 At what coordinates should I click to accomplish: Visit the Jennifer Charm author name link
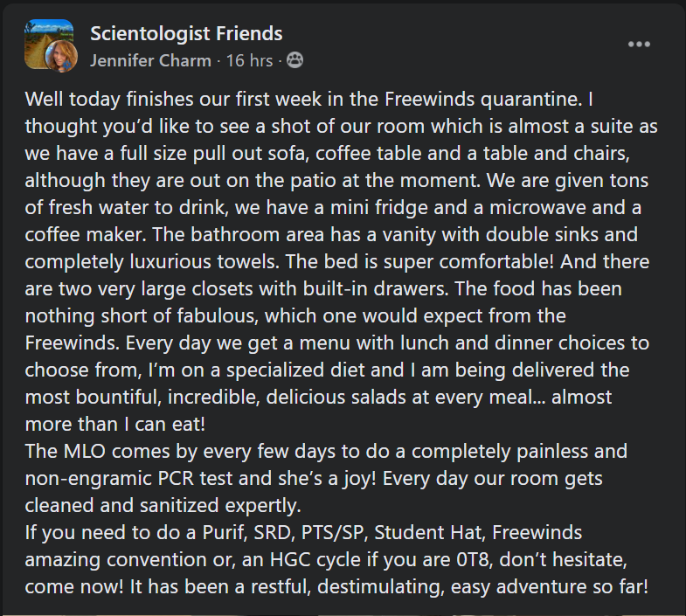150,61
